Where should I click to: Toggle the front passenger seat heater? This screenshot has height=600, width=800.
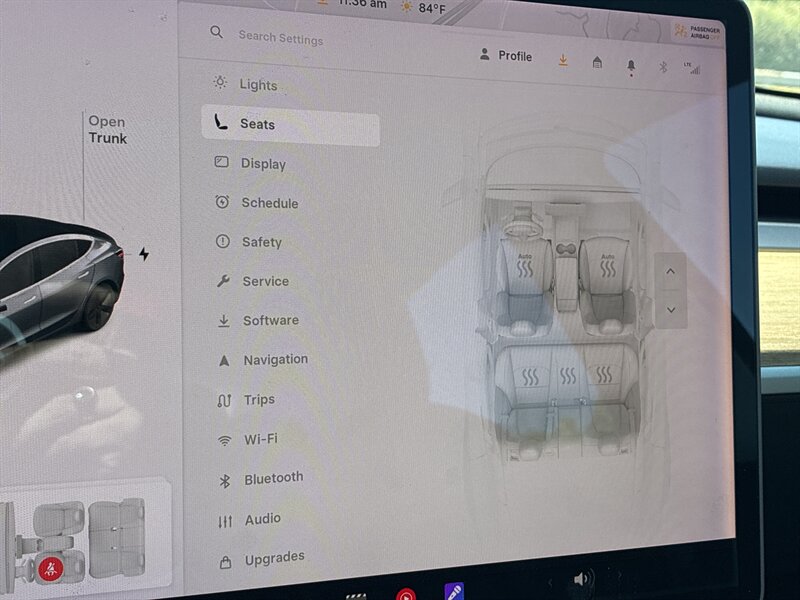pos(608,266)
